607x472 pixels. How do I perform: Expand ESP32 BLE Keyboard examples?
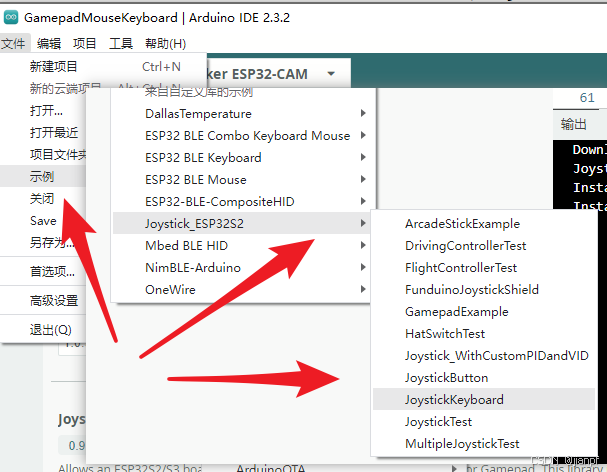tap(244, 158)
